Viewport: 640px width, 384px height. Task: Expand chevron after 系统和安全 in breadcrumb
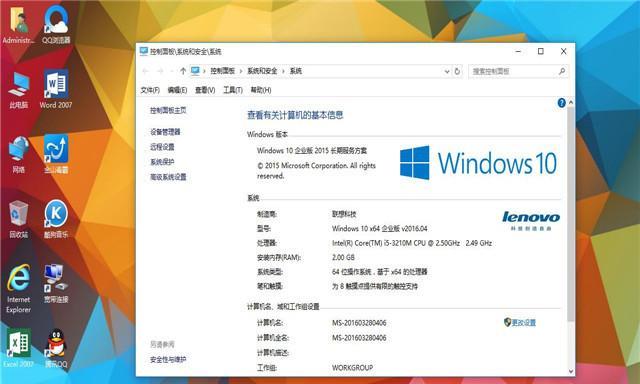(x=283, y=71)
